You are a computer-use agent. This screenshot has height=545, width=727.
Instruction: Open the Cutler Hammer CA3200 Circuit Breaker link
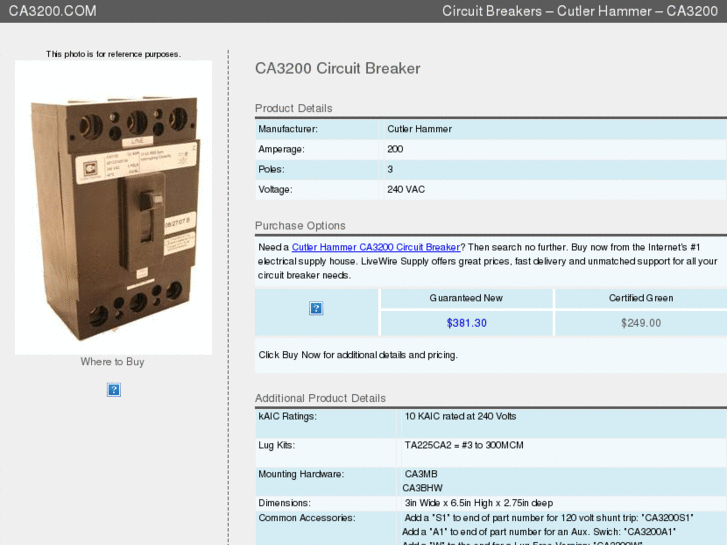coord(376,247)
